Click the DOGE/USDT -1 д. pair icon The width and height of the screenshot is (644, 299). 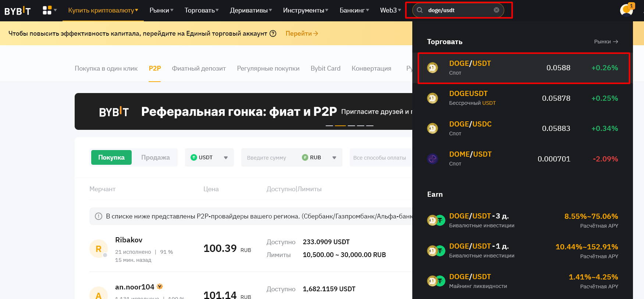click(436, 251)
